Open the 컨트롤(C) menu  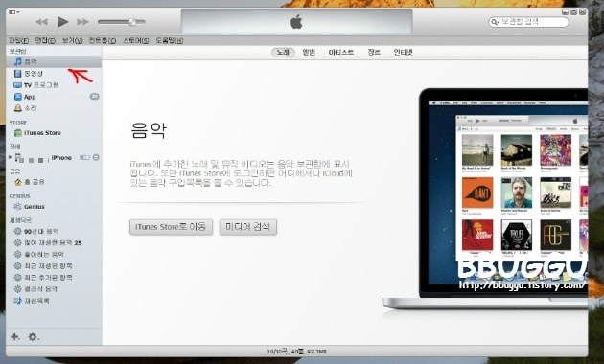[x=102, y=40]
